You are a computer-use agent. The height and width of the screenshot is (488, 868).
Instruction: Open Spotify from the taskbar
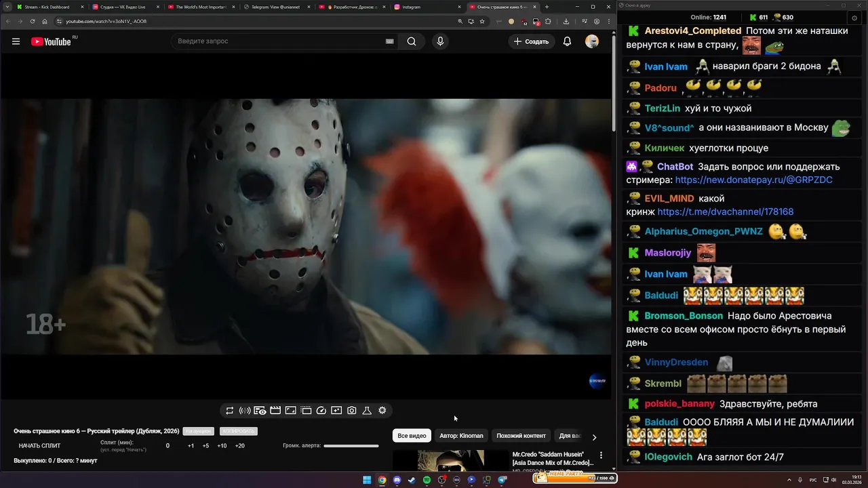click(427, 480)
